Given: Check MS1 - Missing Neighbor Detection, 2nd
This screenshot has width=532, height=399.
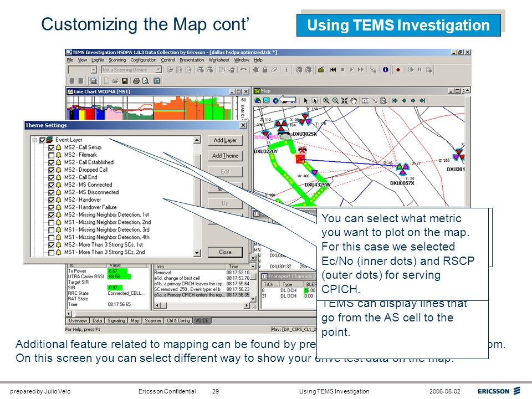Looking at the screenshot, I should point(51,223).
